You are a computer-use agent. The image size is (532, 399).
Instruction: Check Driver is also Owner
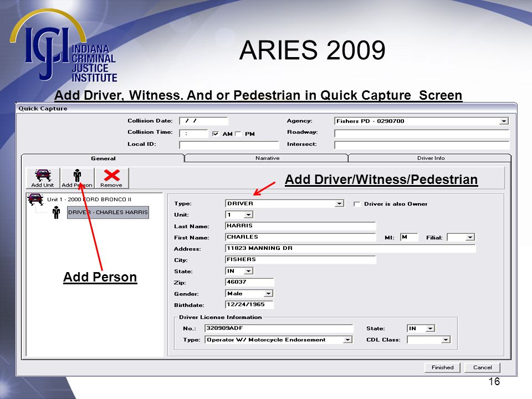point(356,204)
